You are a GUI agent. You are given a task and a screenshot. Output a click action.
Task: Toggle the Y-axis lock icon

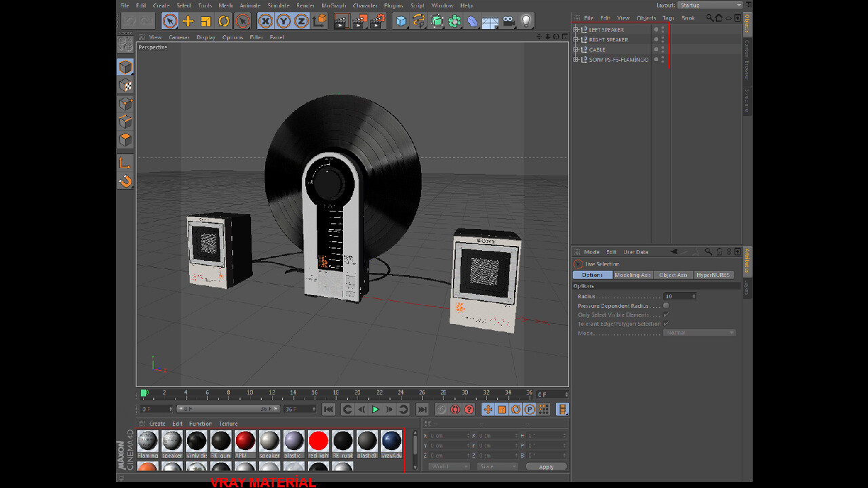(283, 21)
